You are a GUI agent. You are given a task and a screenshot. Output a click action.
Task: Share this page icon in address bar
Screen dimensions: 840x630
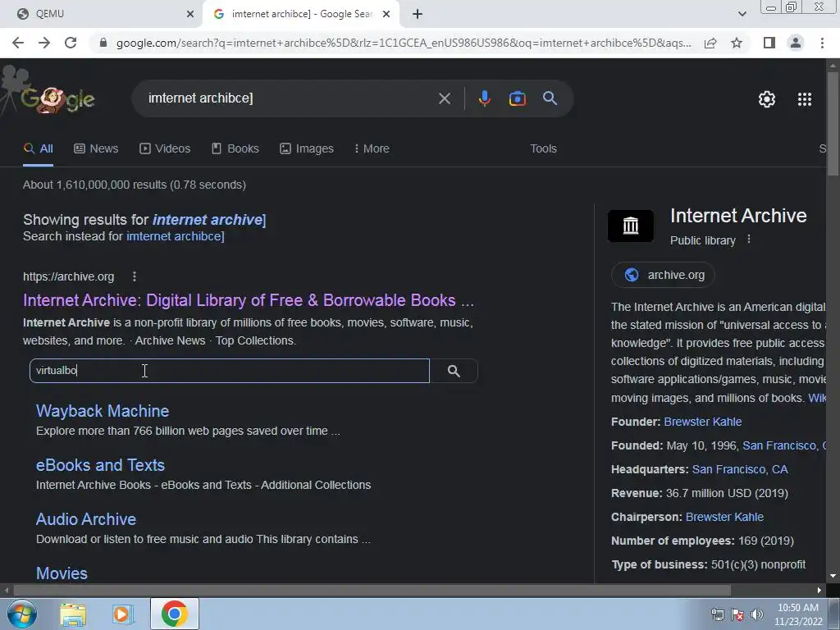click(710, 43)
